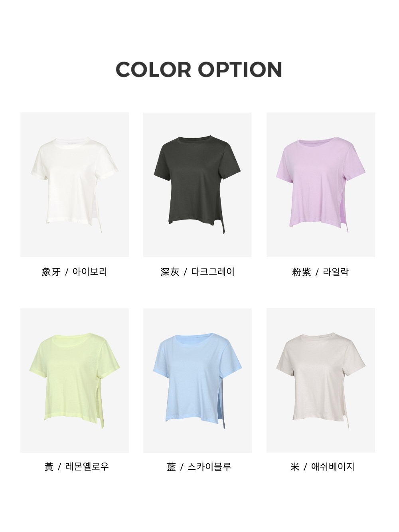Viewport: 399px width, 532px height.
Task: Click the 米 / 애쉬베이지 label
Action: point(322,467)
